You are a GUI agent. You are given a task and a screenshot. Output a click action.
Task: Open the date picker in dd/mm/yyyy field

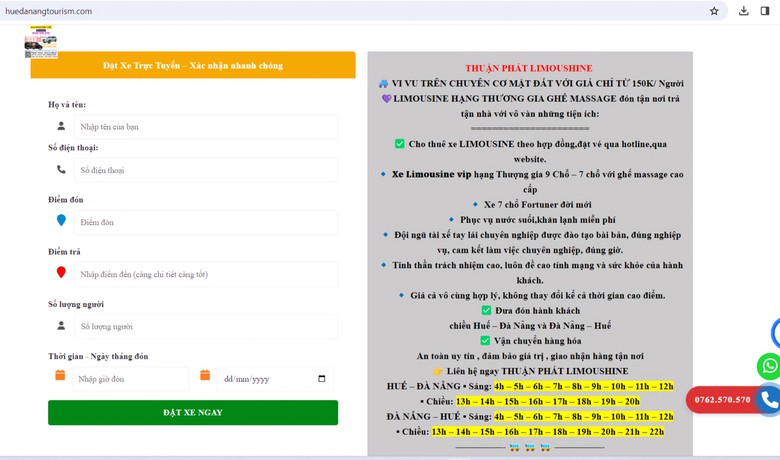coord(321,379)
